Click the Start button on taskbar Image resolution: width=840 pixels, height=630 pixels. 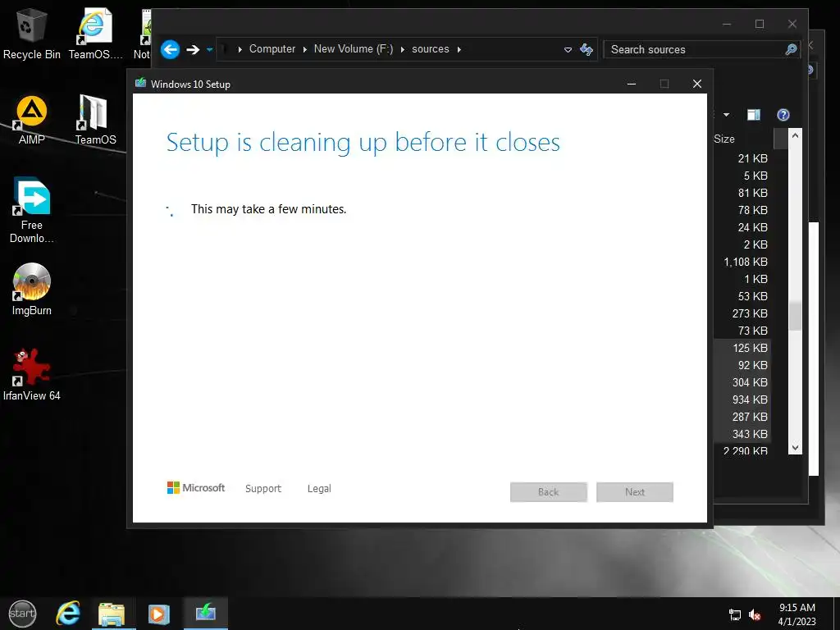pos(22,614)
